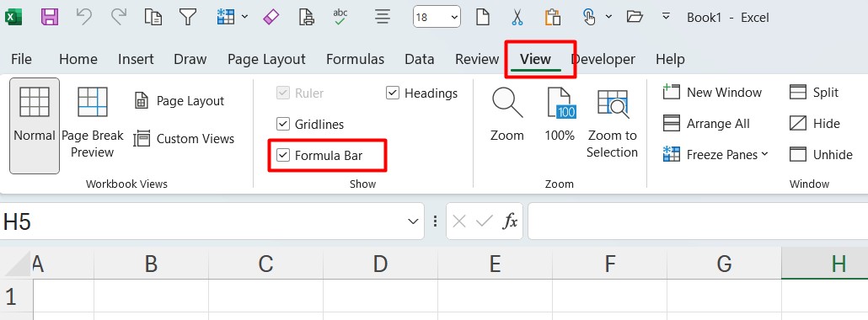Toggle the Headings checkbox
The image size is (868, 320).
click(x=393, y=93)
